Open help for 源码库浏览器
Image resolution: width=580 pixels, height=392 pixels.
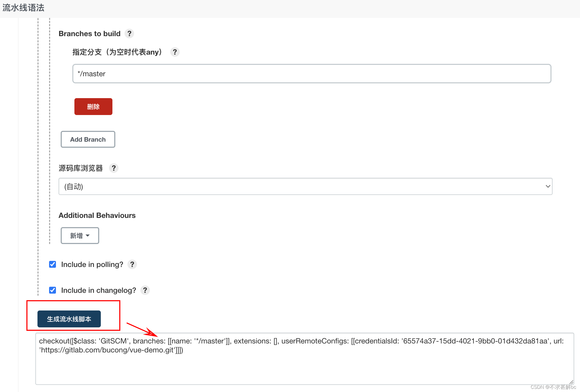[114, 168]
